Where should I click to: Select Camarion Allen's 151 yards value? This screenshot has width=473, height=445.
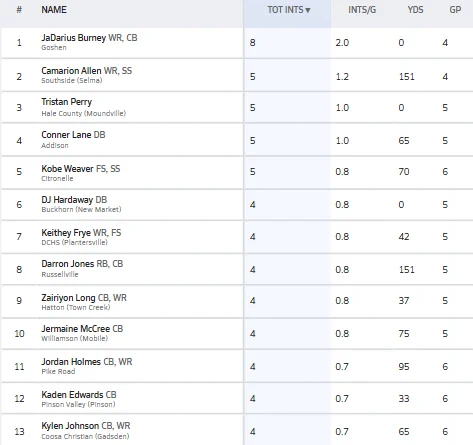407,77
